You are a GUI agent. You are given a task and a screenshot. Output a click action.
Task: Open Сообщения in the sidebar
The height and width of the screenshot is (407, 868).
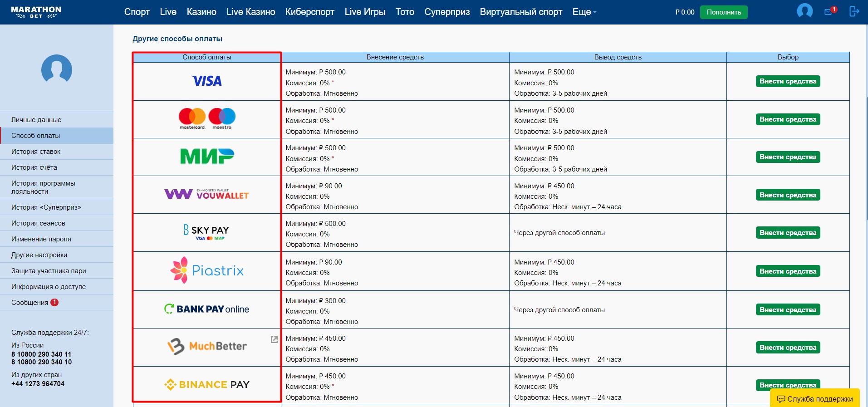pos(30,303)
